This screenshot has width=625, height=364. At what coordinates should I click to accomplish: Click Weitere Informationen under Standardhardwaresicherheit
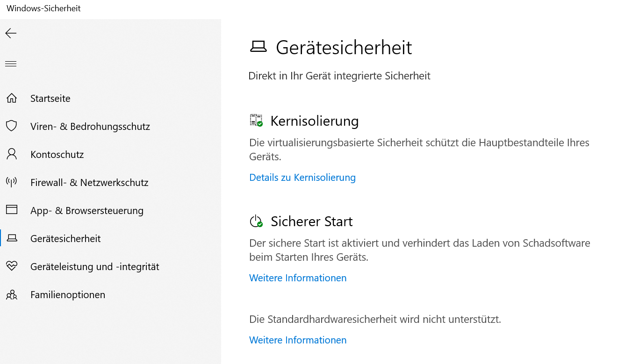click(298, 340)
